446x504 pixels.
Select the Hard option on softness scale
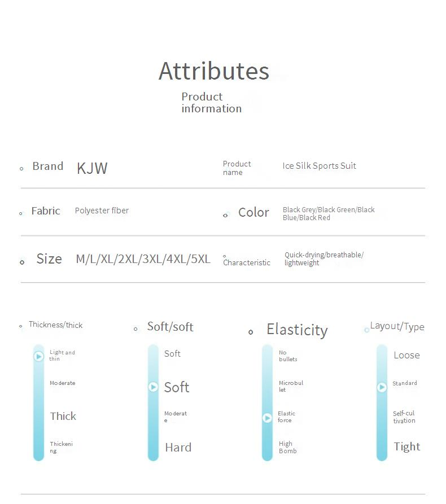(x=178, y=448)
